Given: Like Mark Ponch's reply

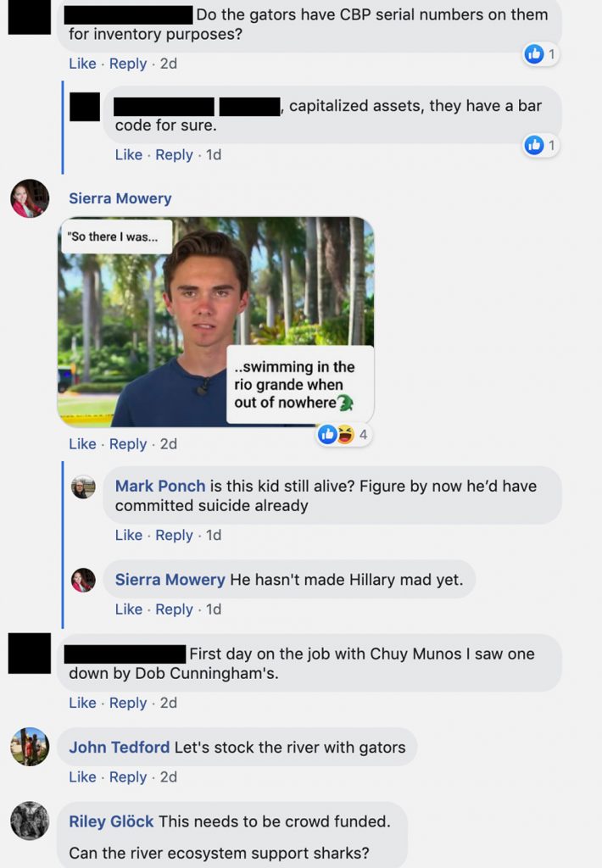Looking at the screenshot, I should click(129, 535).
